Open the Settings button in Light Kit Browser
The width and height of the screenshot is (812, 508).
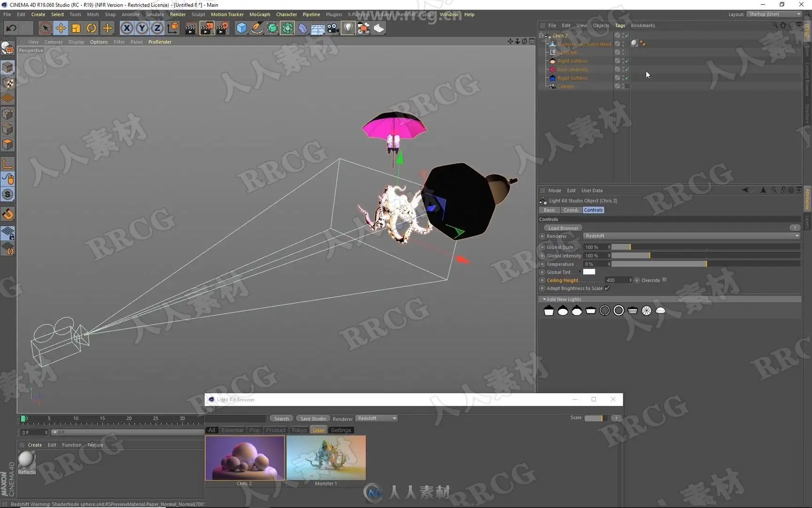pos(341,430)
